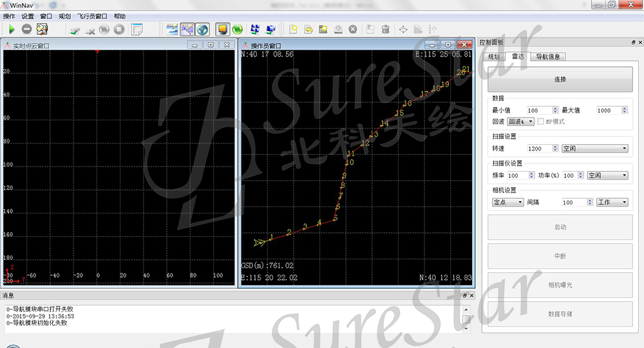Click the gray square stop icon
644x348 pixels.
click(119, 30)
